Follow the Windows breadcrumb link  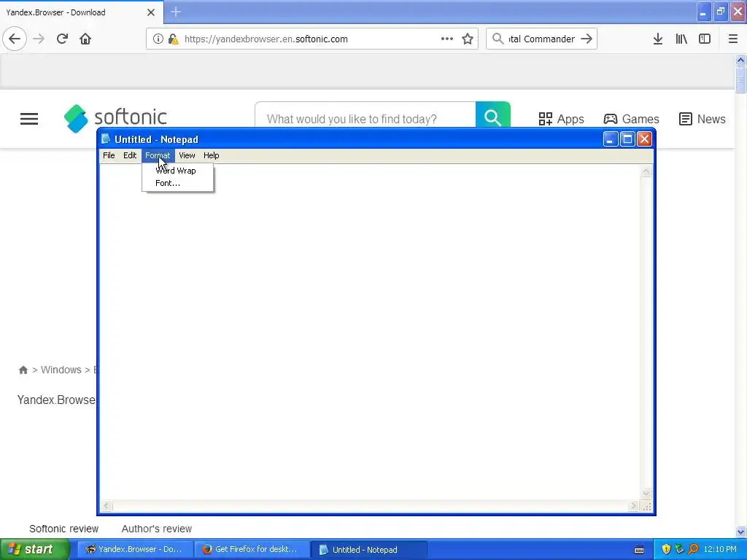coord(61,370)
